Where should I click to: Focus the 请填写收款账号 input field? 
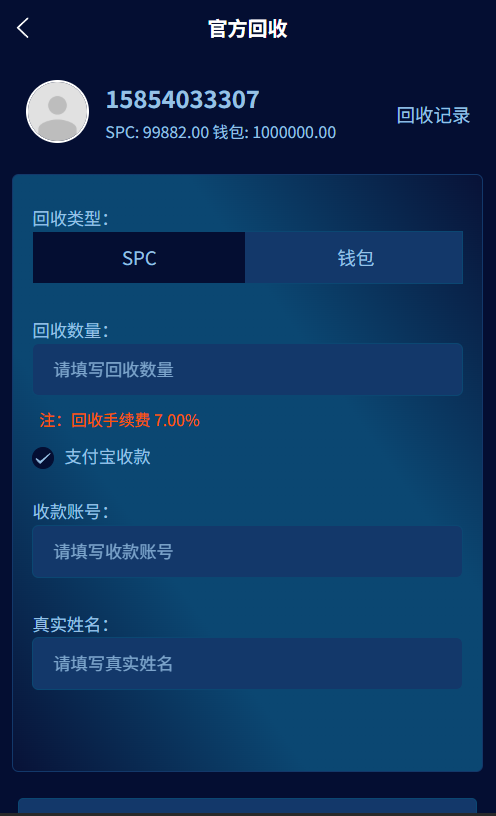pos(247,552)
